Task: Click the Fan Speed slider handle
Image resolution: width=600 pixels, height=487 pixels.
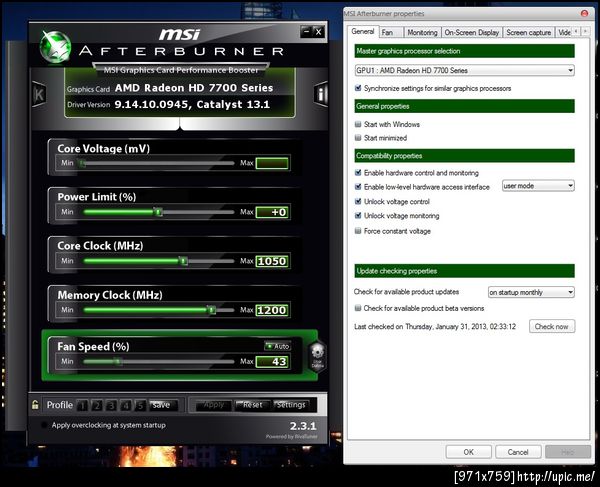Action: 118,361
